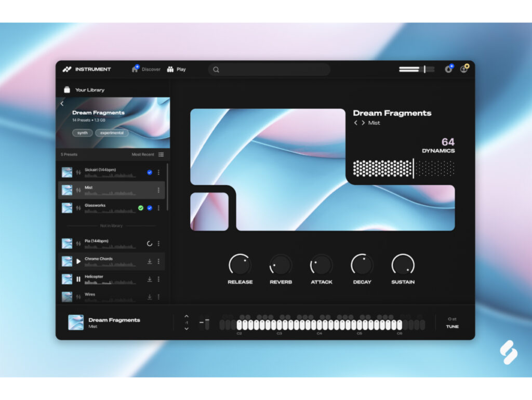
Task: Download the Chrome Chords preset
Action: 149,261
